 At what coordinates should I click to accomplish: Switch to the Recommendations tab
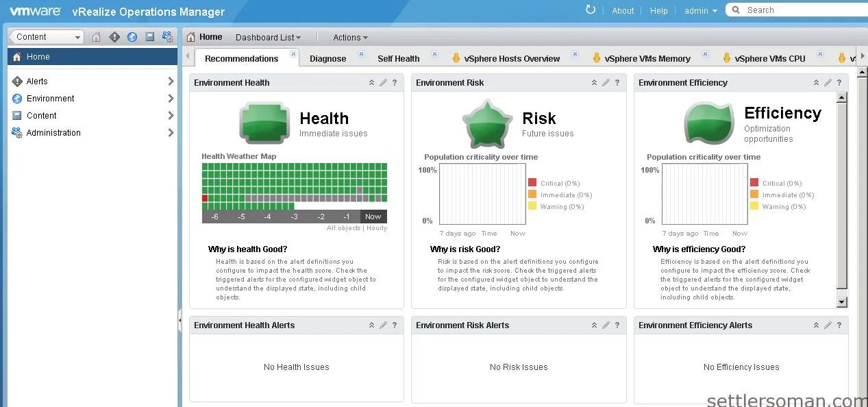coord(241,58)
